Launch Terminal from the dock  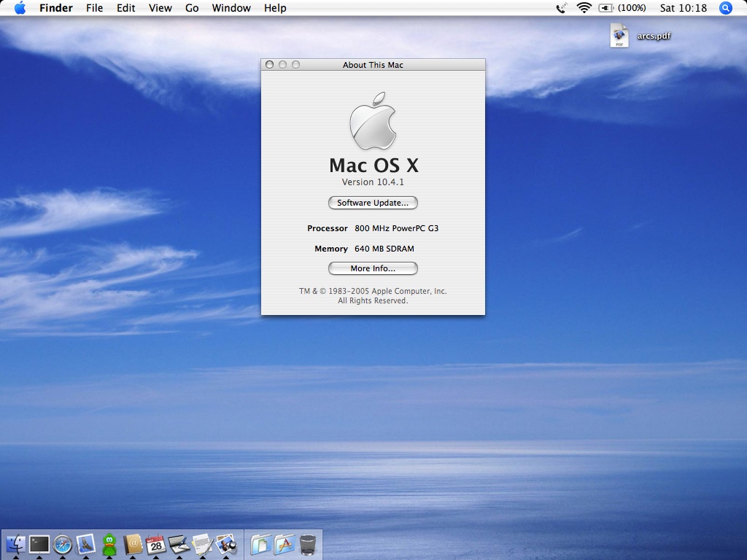(39, 544)
